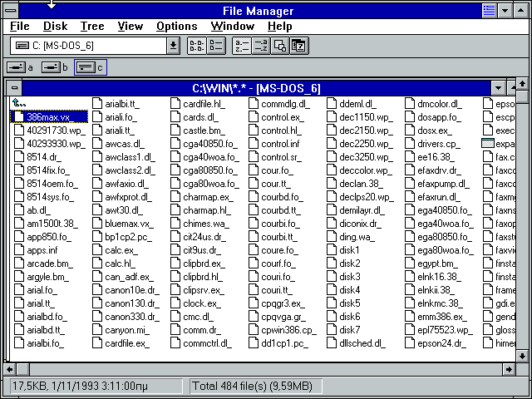Click horizontal scrollbar left arrow
Viewport: 532px width, 399px height.
pyautogui.click(x=10, y=369)
